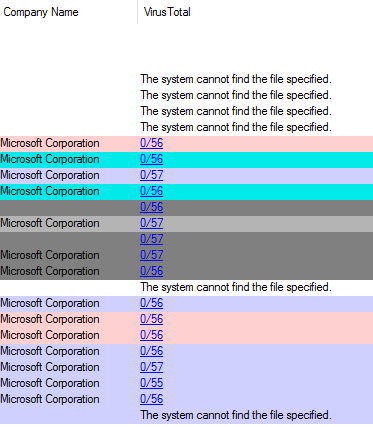The height and width of the screenshot is (427, 373).
Task: Open 0/56 link in dark gray Microsoft Corporation row
Action: [151, 271]
